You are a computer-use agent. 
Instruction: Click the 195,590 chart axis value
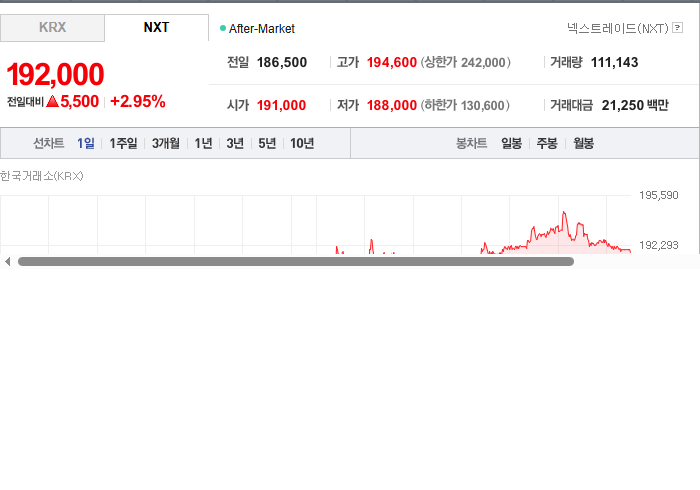(x=658, y=195)
